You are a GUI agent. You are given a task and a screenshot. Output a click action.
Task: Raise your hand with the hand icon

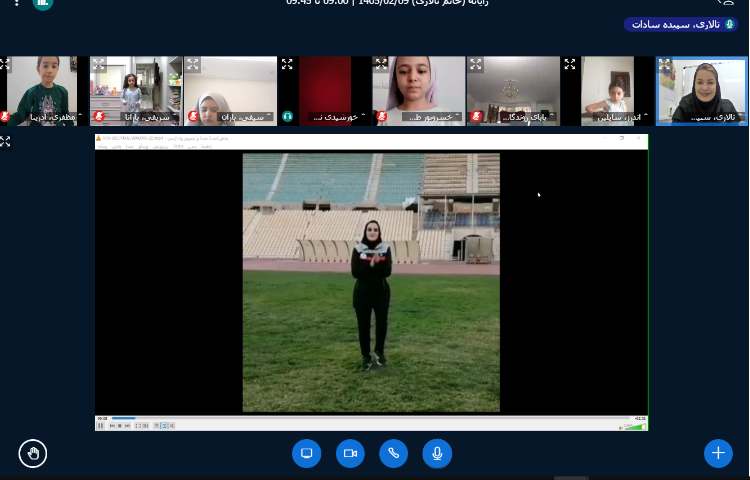(x=33, y=453)
